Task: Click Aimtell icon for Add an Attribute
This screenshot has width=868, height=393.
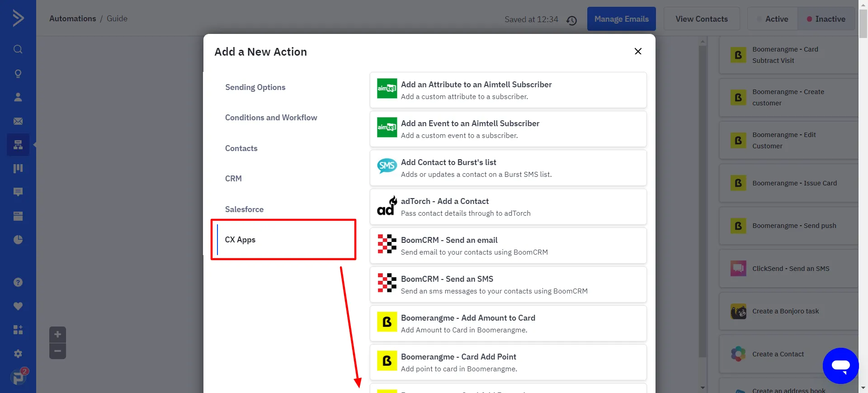Action: point(387,88)
